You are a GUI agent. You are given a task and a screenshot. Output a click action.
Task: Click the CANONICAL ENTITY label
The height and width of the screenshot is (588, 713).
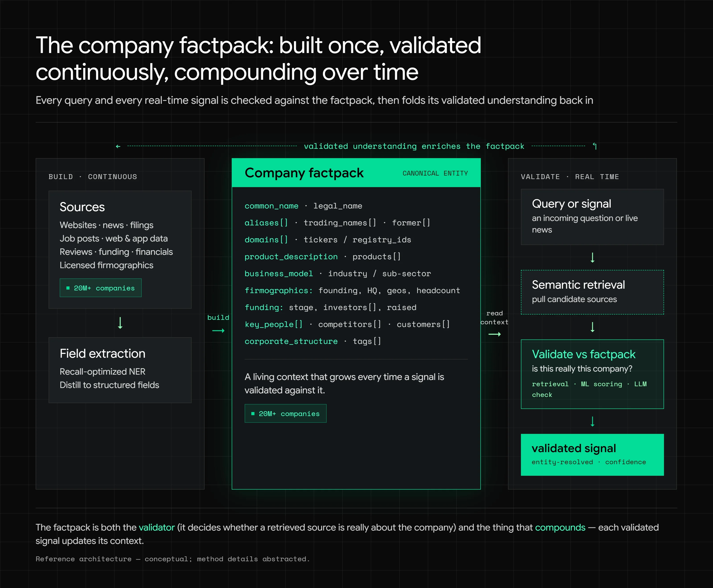pyautogui.click(x=435, y=174)
